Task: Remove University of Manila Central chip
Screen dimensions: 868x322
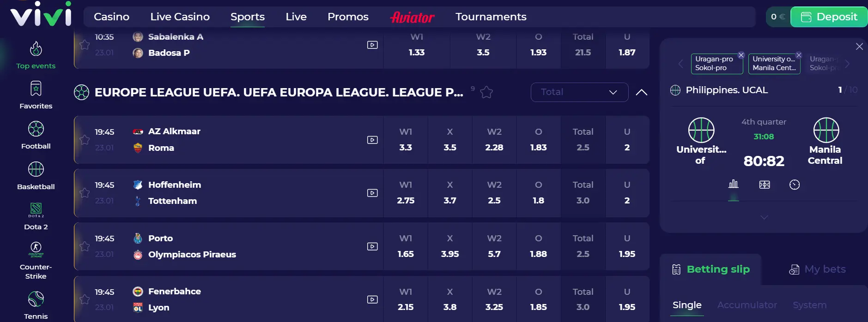Action: point(799,55)
